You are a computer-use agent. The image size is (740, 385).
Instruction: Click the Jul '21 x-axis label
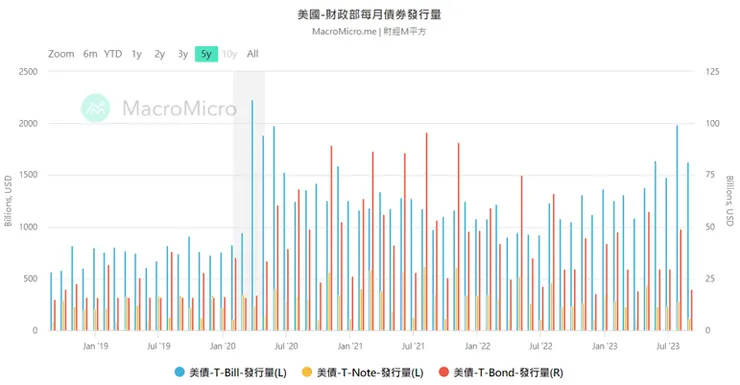coord(413,346)
